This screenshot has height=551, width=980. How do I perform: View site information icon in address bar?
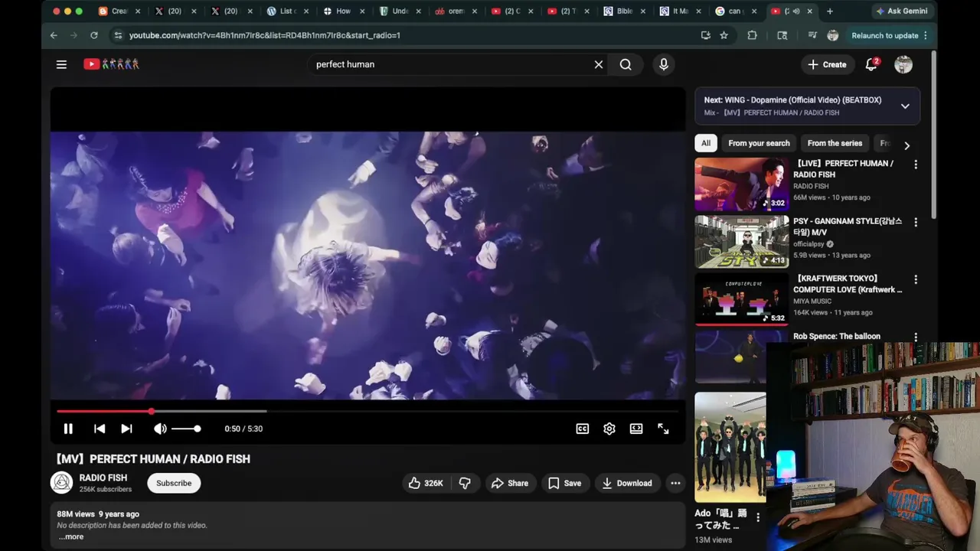(117, 35)
